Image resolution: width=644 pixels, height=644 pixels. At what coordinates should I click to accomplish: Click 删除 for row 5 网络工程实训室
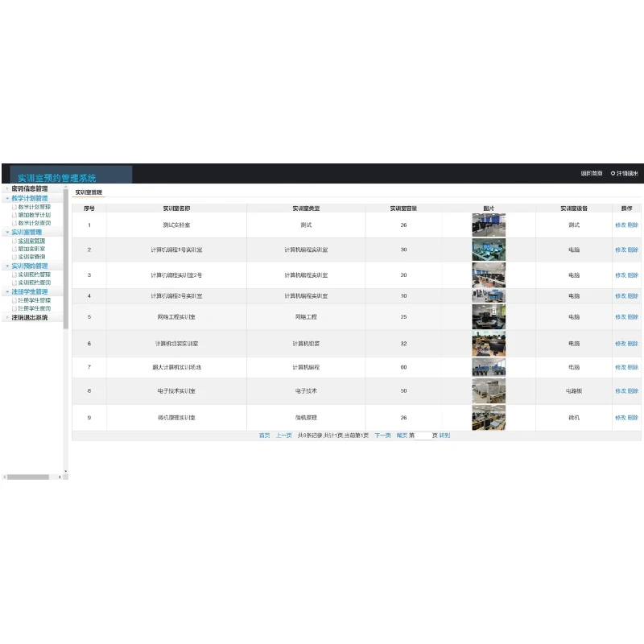tap(633, 317)
